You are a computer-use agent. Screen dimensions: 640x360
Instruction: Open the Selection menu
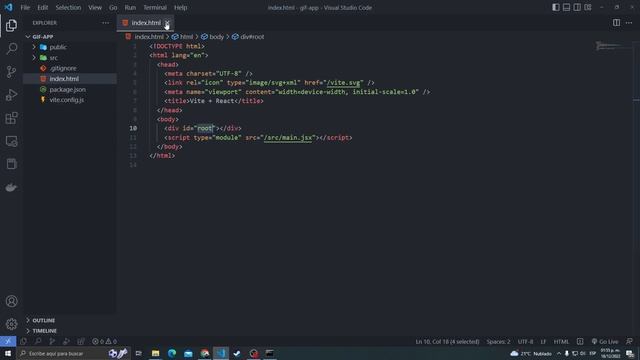[68, 7]
